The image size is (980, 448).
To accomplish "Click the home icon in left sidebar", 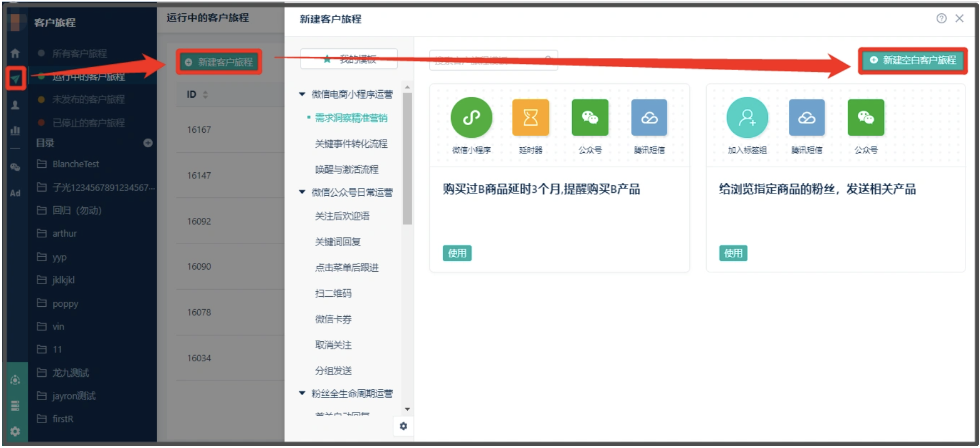I will tap(15, 53).
